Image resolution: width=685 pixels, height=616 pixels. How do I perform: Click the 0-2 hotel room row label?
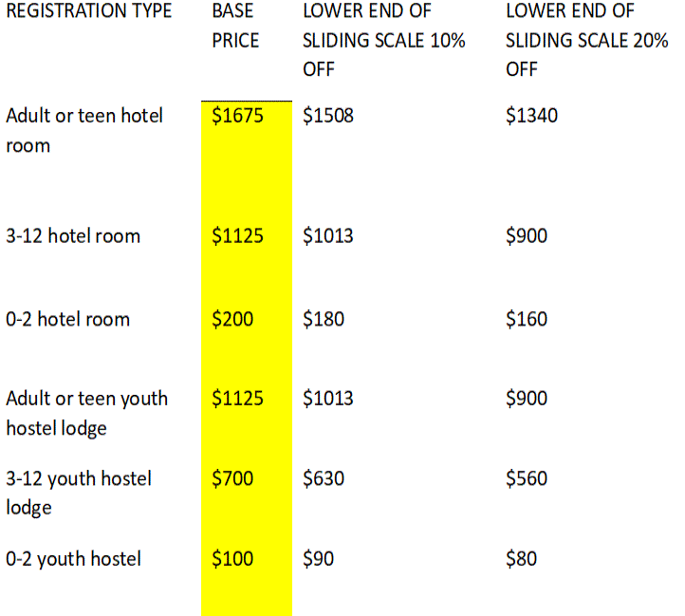(x=67, y=319)
